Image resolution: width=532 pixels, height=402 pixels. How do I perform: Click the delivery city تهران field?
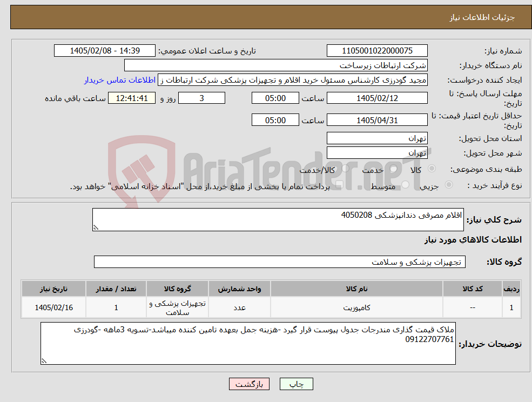click(377, 153)
